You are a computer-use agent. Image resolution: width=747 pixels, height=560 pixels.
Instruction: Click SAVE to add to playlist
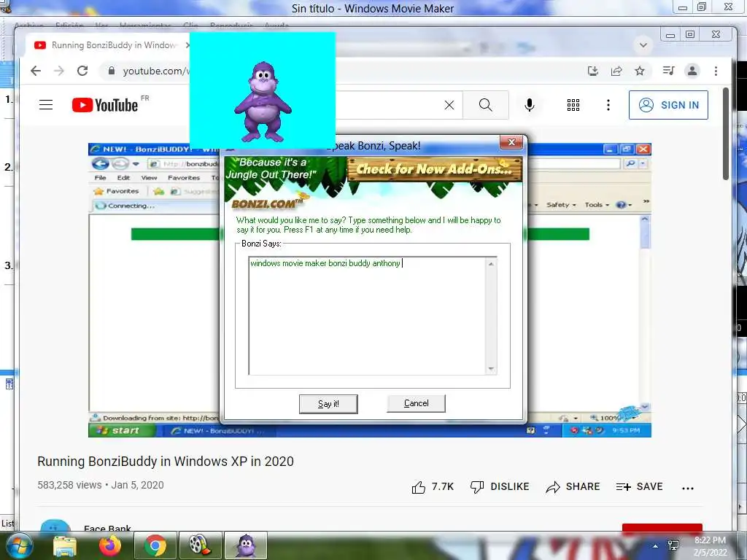pyautogui.click(x=639, y=486)
